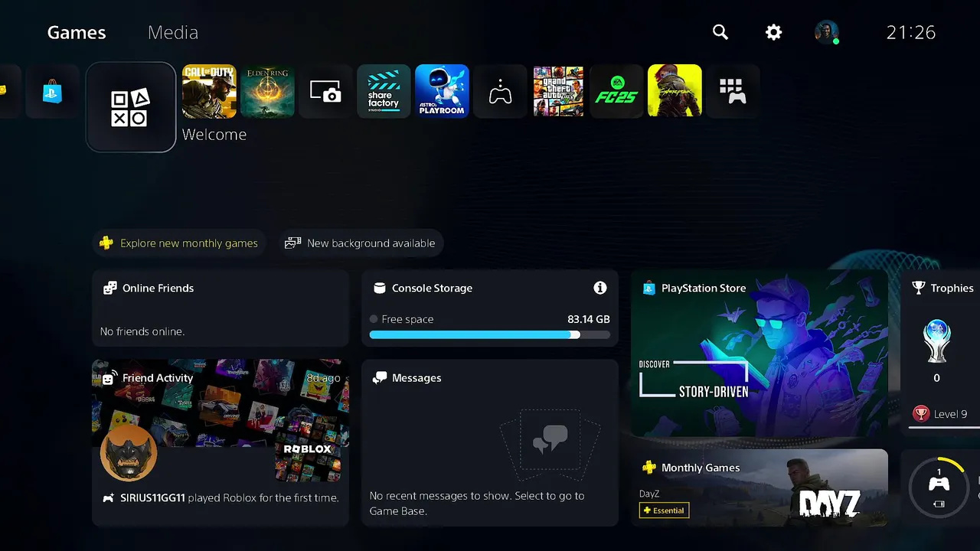The image size is (980, 551).
Task: Select the orange masked friend avatar
Action: 129,453
